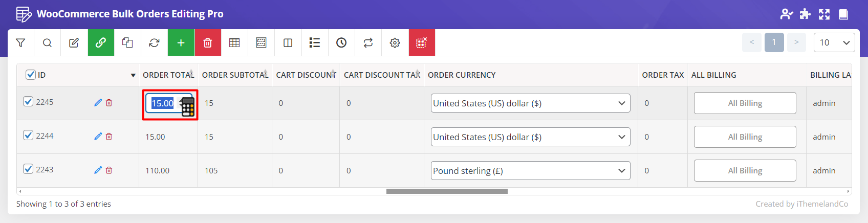
Task: Open the settings gear icon
Action: click(x=395, y=43)
